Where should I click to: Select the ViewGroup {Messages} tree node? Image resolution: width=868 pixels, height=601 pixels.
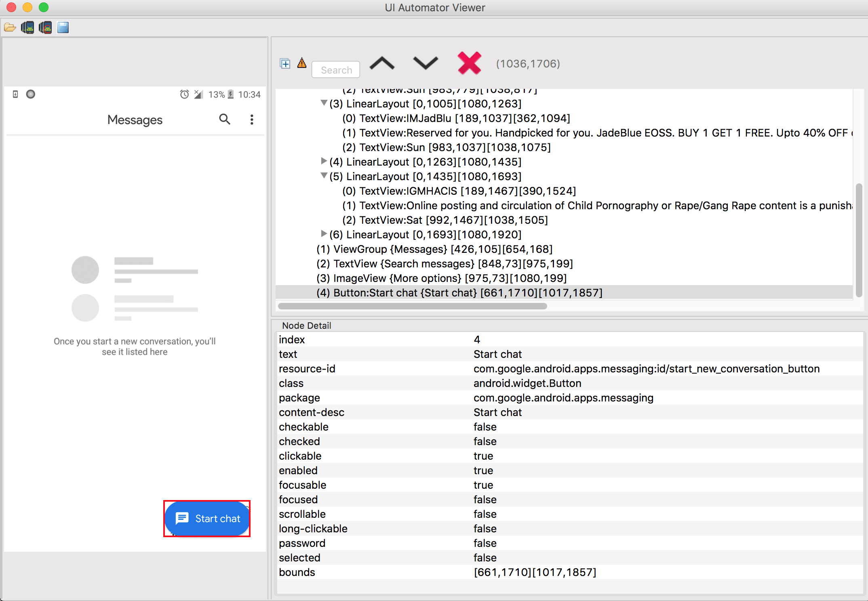click(x=434, y=249)
